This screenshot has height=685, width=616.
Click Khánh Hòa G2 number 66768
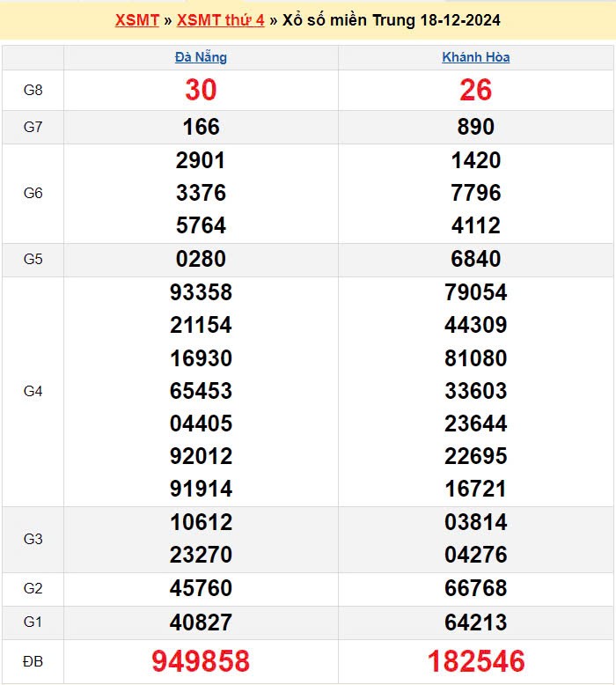475,589
